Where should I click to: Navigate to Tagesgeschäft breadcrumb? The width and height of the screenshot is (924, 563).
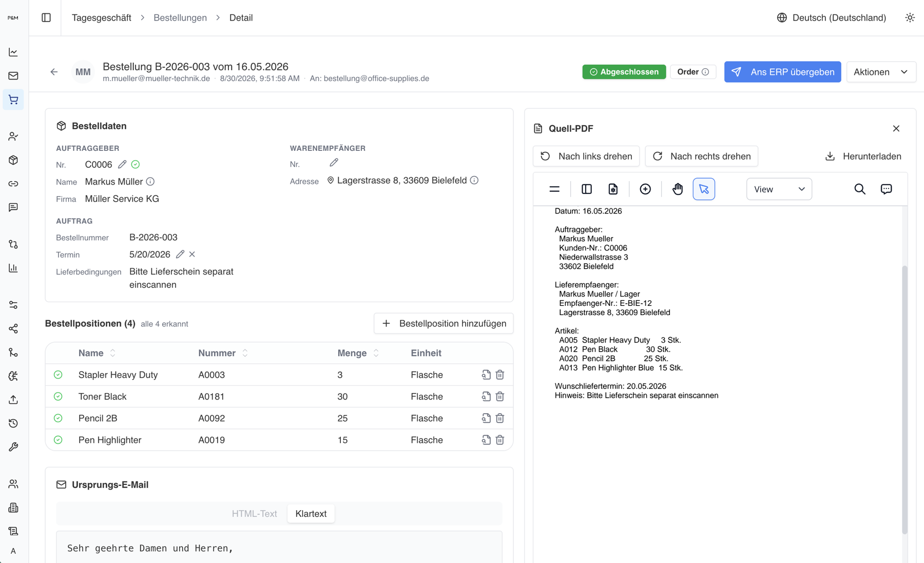102,17
